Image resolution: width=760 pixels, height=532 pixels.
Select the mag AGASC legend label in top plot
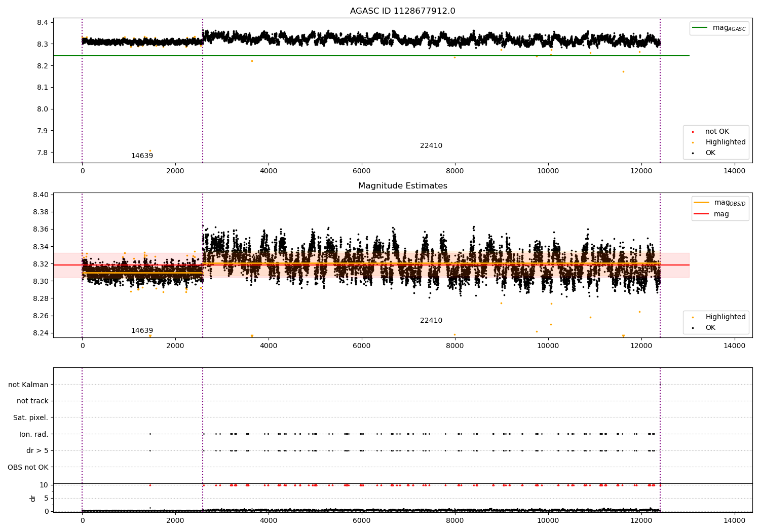729,28
